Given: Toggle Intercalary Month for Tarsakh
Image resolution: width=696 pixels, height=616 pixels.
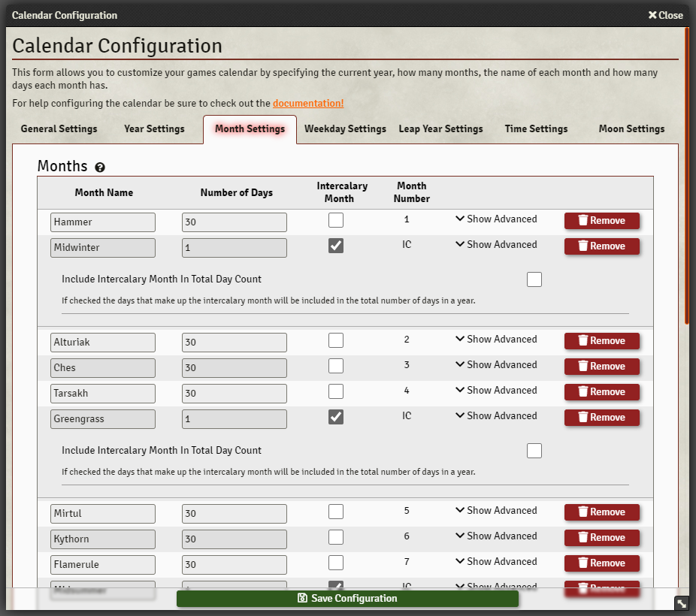Looking at the screenshot, I should tap(335, 391).
